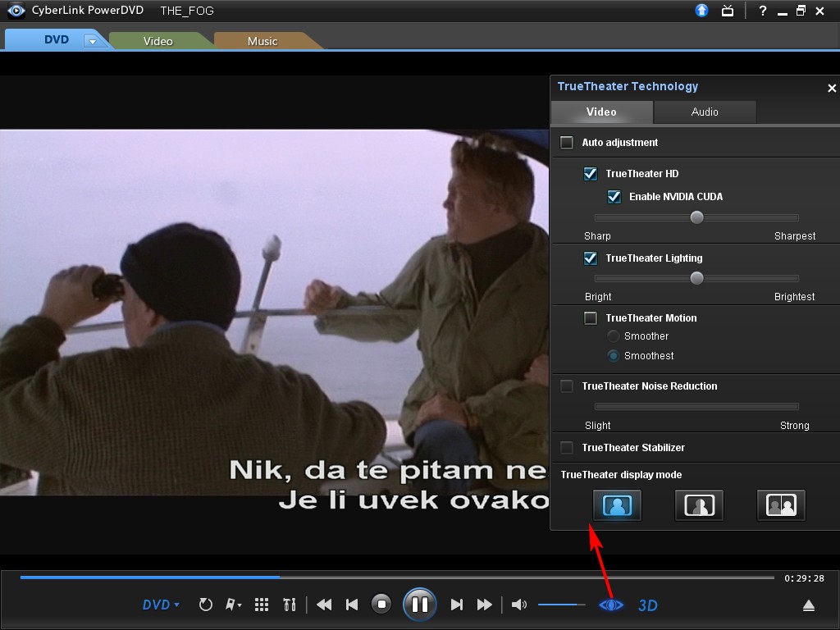Screen dimensions: 840x630
Task: Stop playback
Action: [x=381, y=605]
